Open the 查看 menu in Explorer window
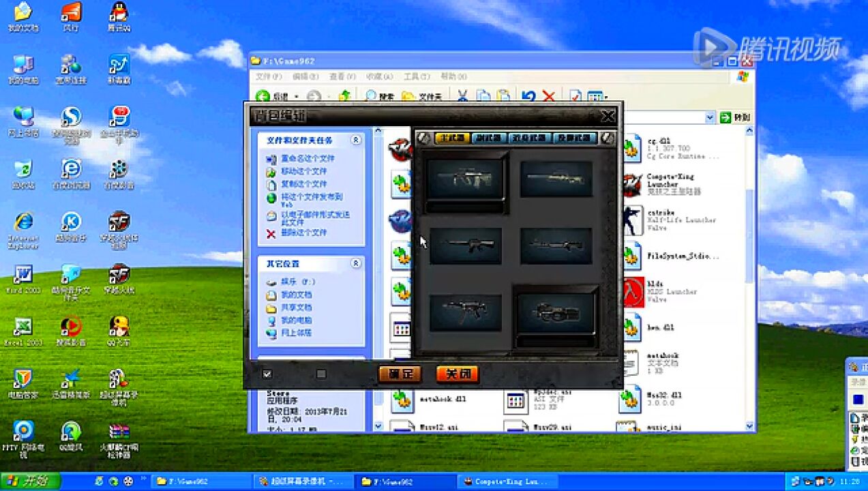Image resolution: width=868 pixels, height=491 pixels. pyautogui.click(x=342, y=76)
